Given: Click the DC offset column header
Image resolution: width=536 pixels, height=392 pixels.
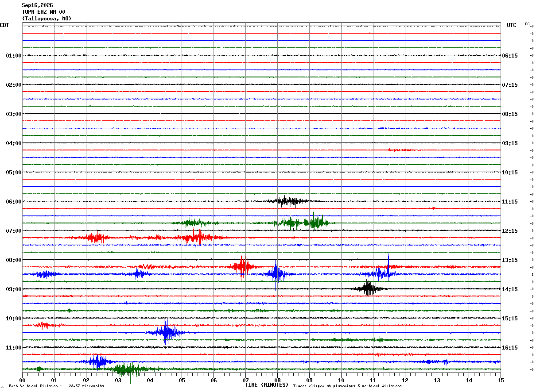Looking at the screenshot, I should (x=527, y=24).
